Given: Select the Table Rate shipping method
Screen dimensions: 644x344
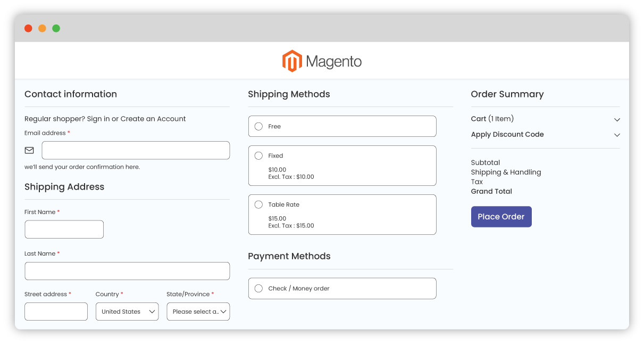Looking at the screenshot, I should pyautogui.click(x=258, y=204).
